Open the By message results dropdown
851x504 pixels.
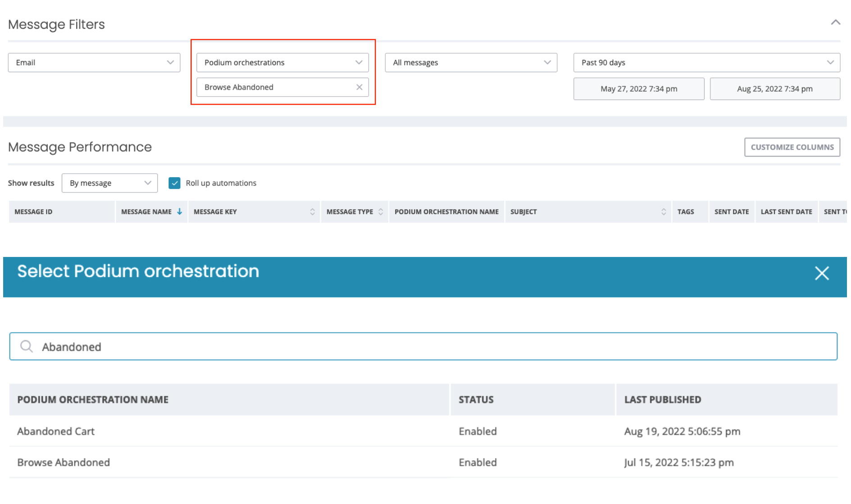(110, 183)
